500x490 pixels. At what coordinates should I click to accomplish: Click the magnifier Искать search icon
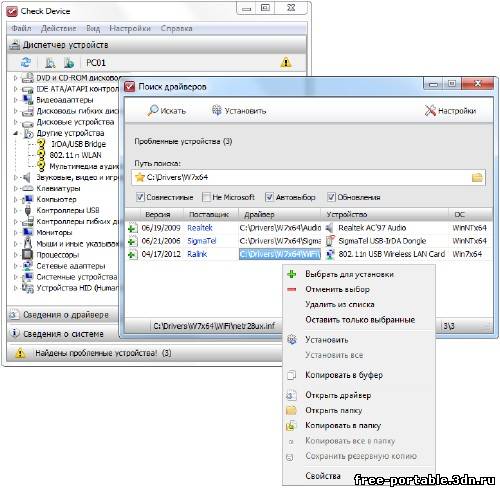153,110
